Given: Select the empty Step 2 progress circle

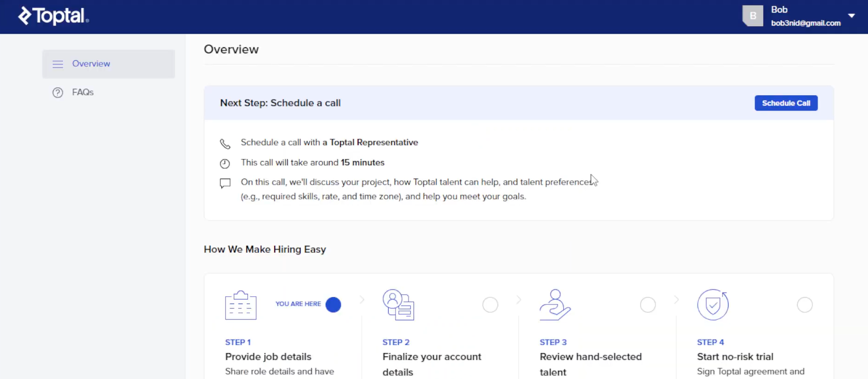Looking at the screenshot, I should tap(491, 304).
